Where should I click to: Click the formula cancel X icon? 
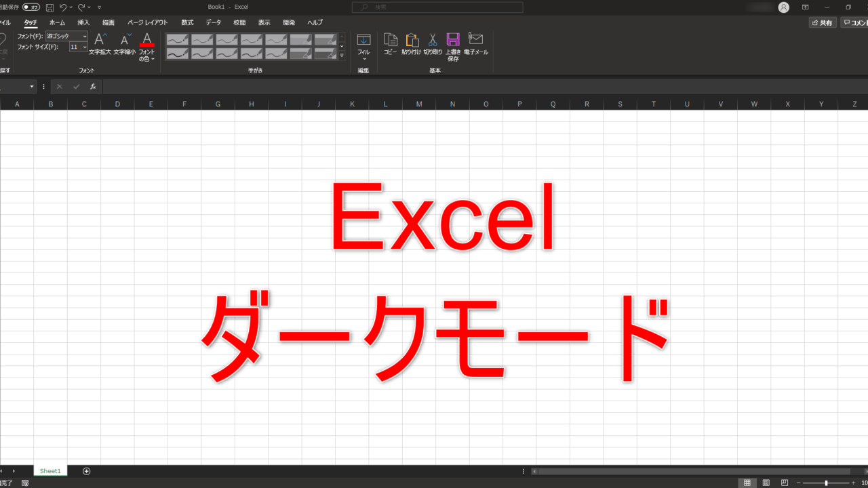59,87
